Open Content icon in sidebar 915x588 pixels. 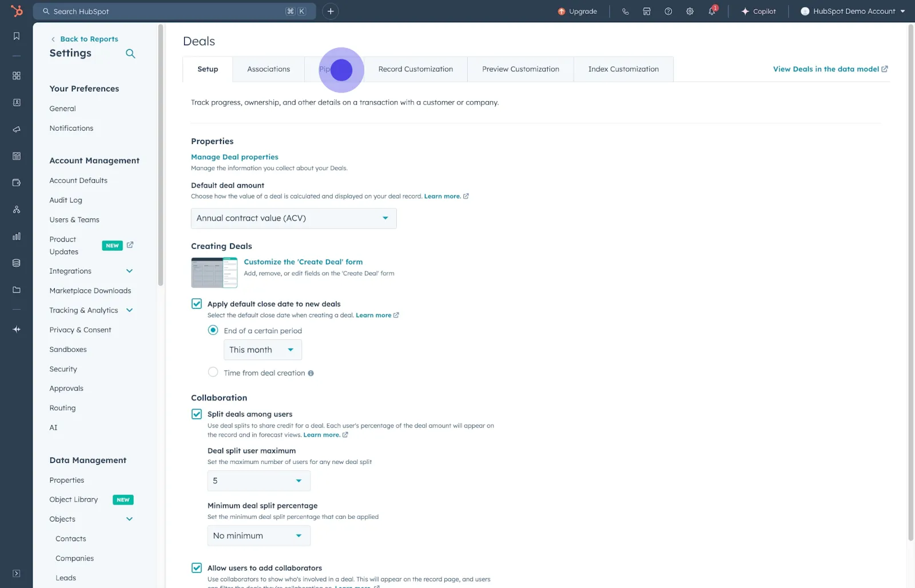(17, 156)
